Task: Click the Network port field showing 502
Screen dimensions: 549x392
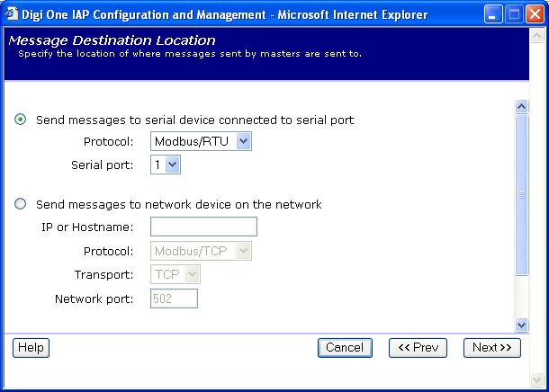Action: coord(174,298)
